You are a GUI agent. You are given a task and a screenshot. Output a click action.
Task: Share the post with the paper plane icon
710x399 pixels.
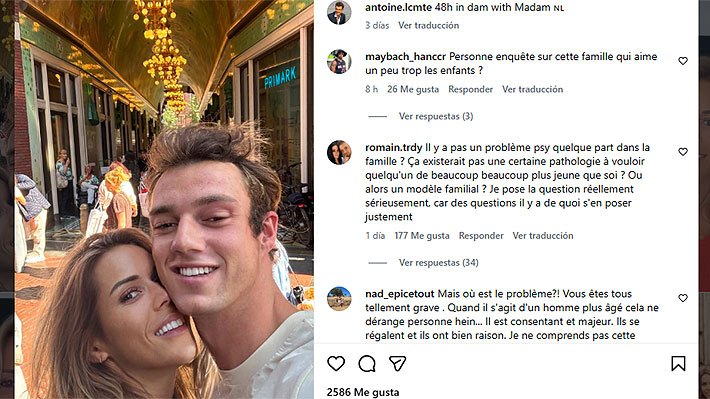click(398, 364)
